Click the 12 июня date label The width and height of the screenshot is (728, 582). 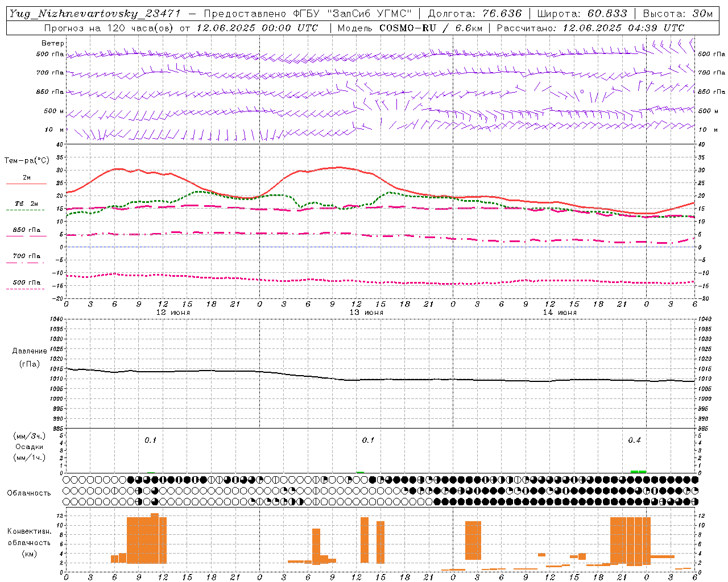[x=173, y=312]
